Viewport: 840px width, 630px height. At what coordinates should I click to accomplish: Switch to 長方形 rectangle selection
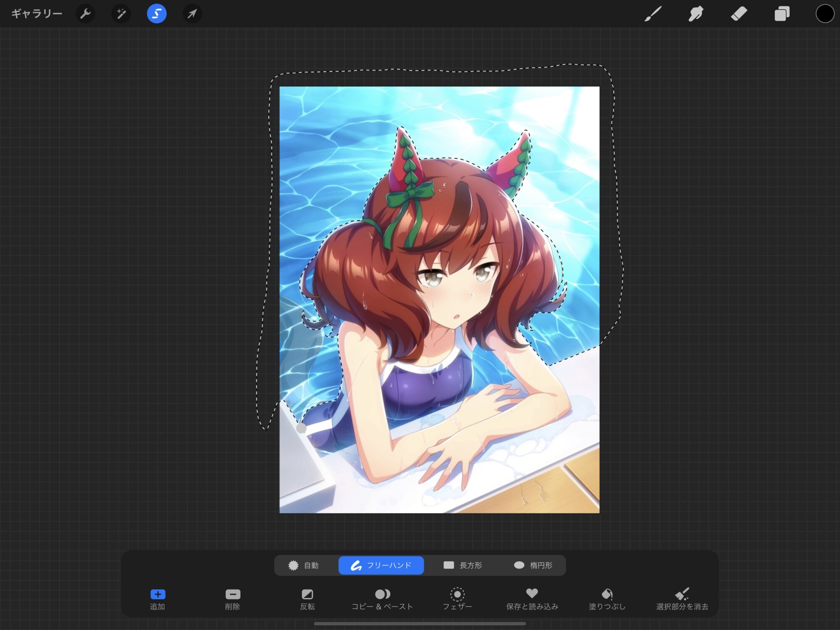point(463,565)
